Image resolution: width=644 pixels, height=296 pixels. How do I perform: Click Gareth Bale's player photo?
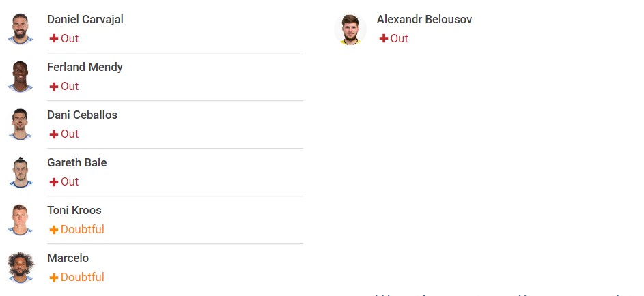click(20, 172)
